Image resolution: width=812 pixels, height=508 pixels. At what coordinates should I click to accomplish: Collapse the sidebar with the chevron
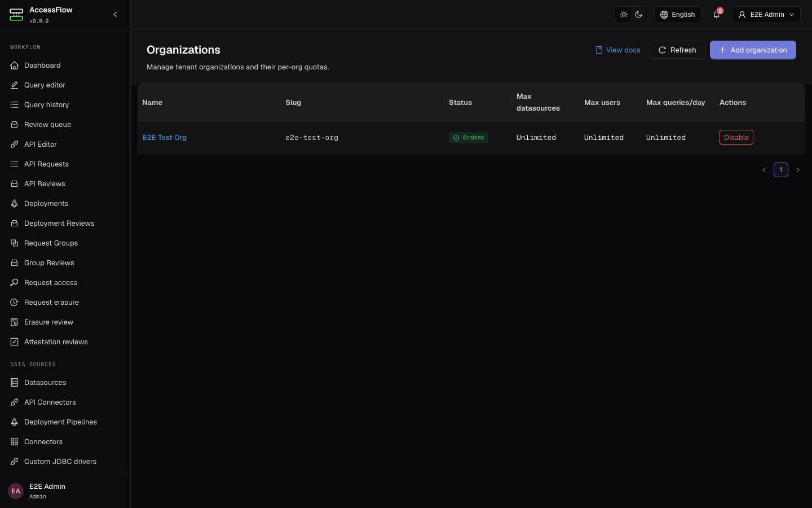click(x=115, y=15)
